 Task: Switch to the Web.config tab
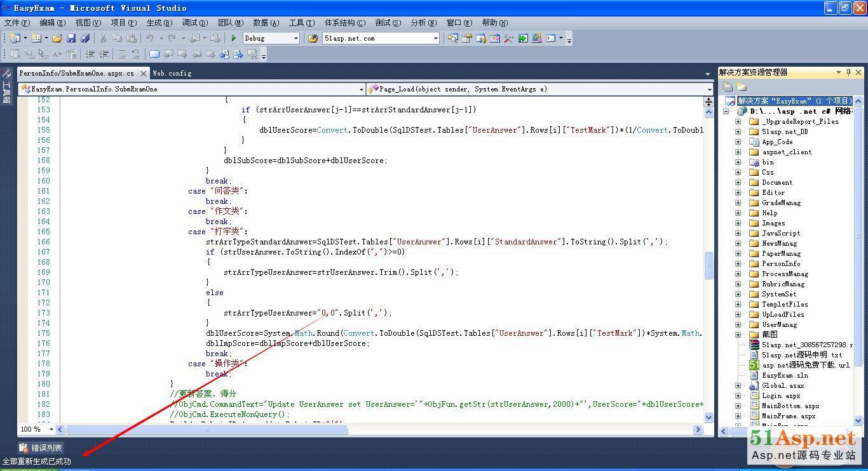pos(172,74)
